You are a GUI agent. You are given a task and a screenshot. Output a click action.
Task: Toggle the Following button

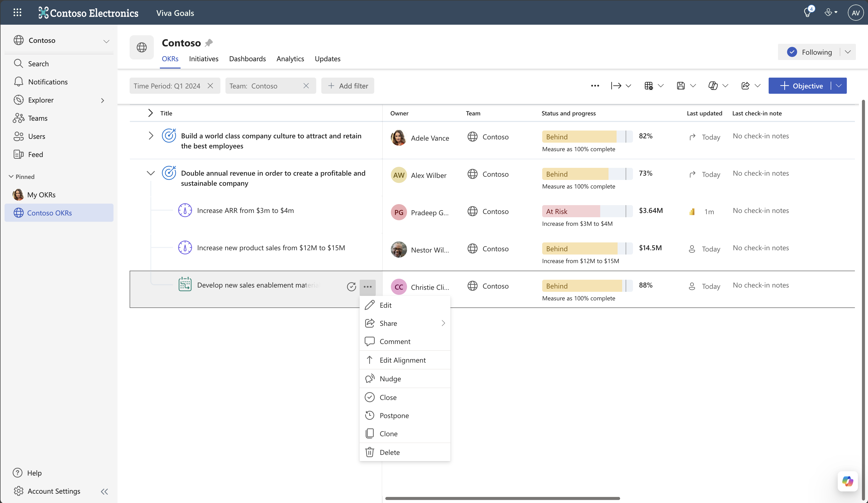coord(809,52)
